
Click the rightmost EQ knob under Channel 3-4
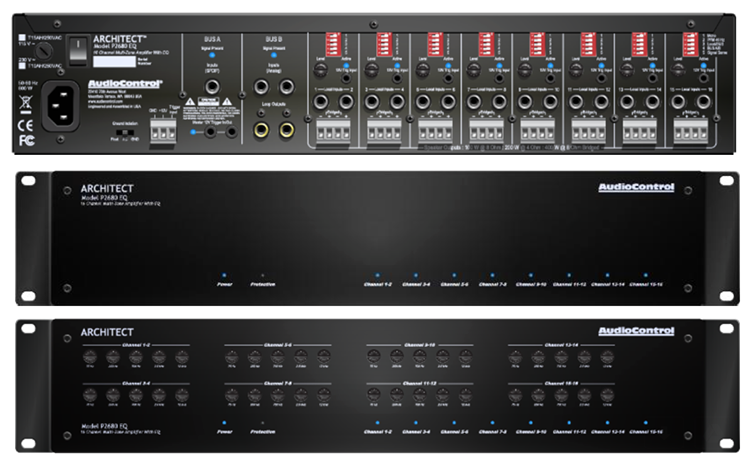pos(181,395)
